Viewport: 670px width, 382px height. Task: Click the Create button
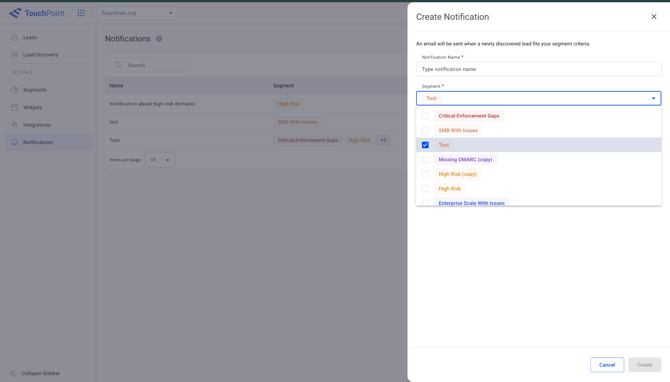click(x=644, y=365)
